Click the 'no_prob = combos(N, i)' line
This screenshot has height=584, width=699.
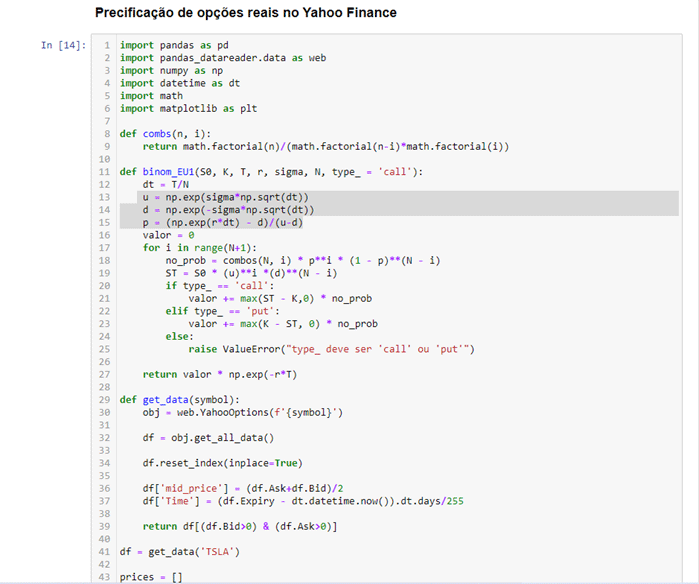302,260
